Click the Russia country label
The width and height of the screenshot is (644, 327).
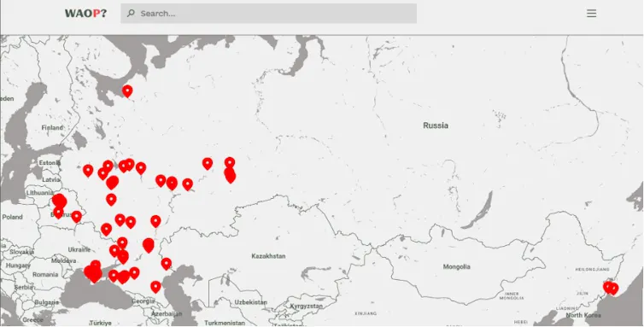[x=436, y=126]
